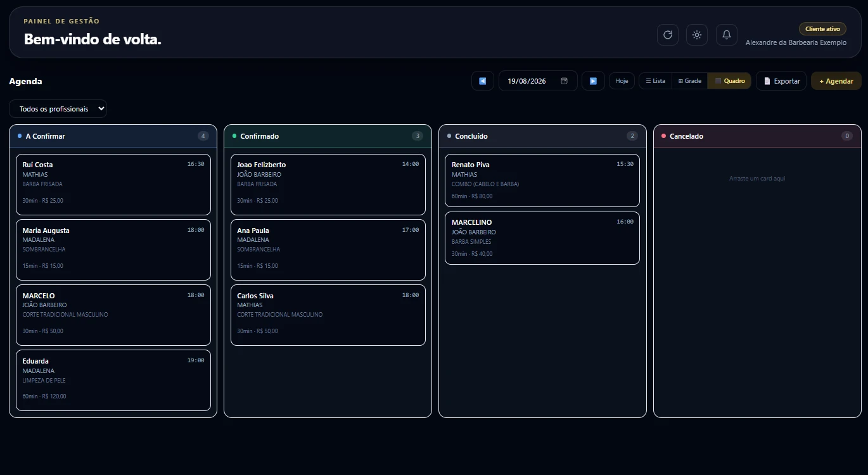Click Alexandre da Barbearia Exemplo account name

[x=796, y=42]
